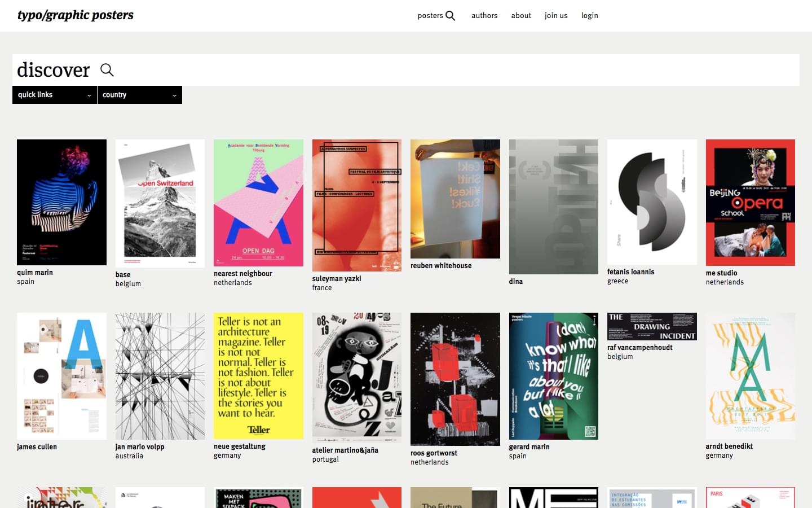View the Open Switzerland mountain poster

pos(160,203)
